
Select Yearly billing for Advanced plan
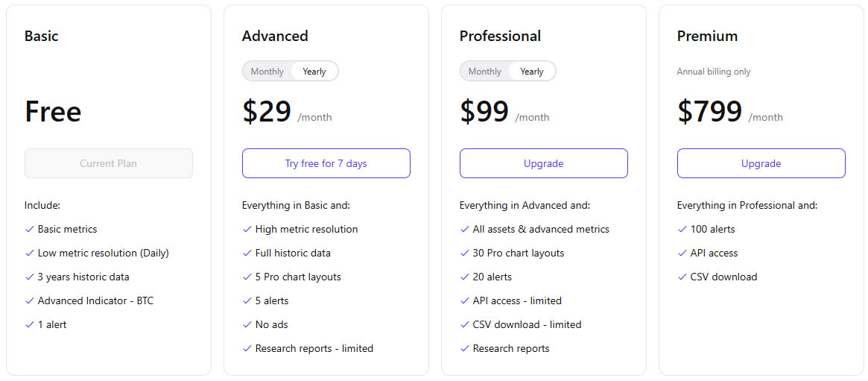(x=314, y=72)
